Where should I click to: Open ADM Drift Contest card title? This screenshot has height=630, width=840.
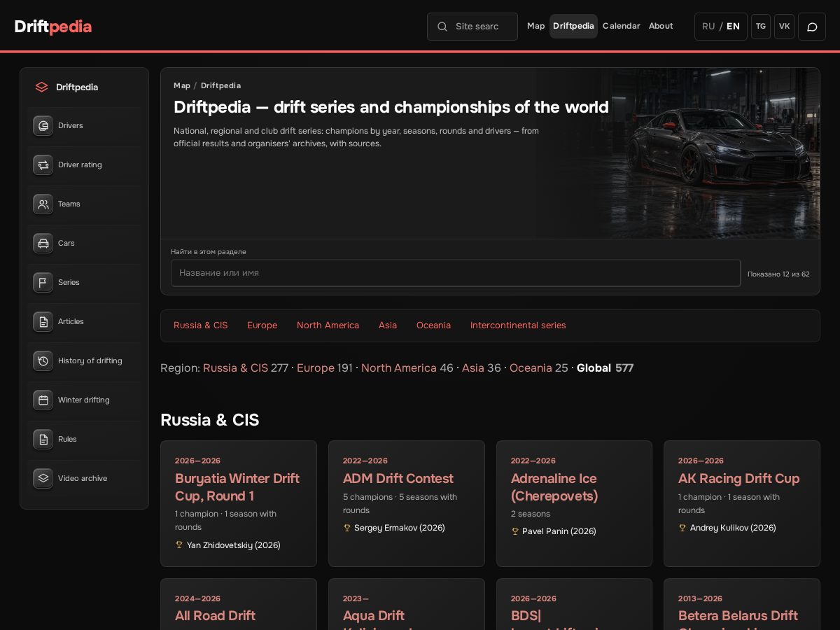pos(398,479)
